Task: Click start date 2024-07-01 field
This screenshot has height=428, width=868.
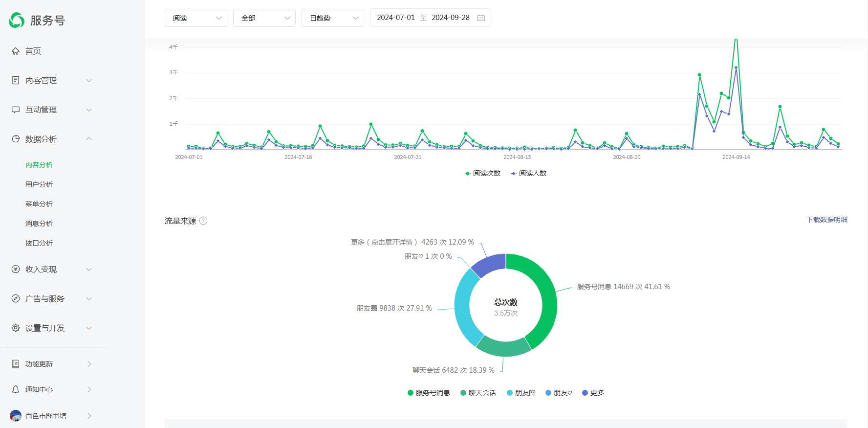Action: tap(396, 18)
